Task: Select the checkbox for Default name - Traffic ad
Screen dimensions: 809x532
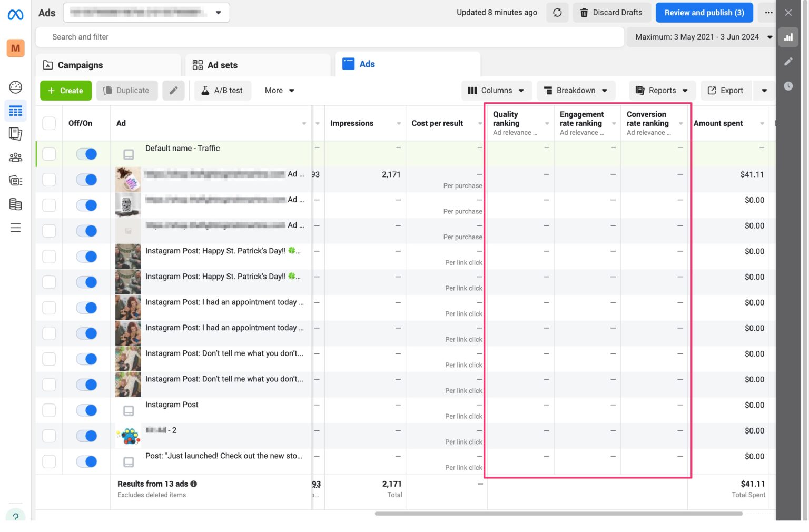Action: [x=48, y=153]
